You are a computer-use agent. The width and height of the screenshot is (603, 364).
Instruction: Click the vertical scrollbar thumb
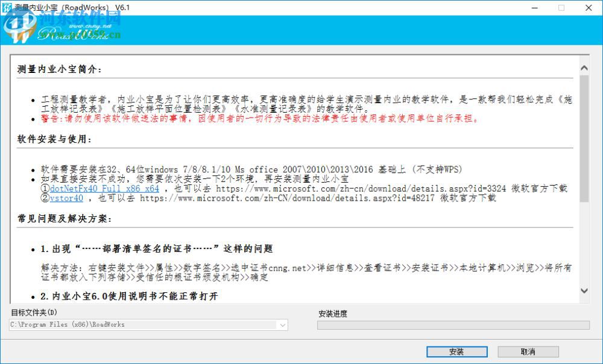point(584,139)
